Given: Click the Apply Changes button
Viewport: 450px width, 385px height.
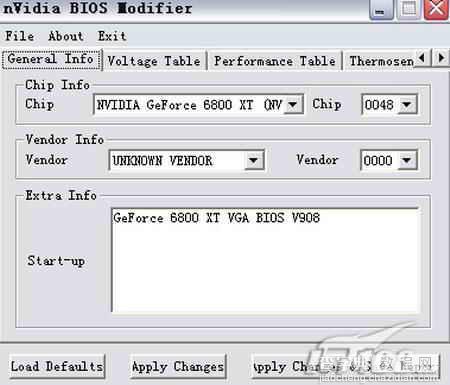Looking at the screenshot, I should click(178, 367).
